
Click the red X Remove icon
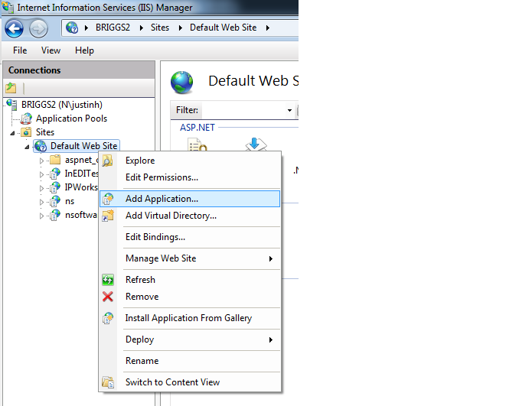pyautogui.click(x=108, y=297)
